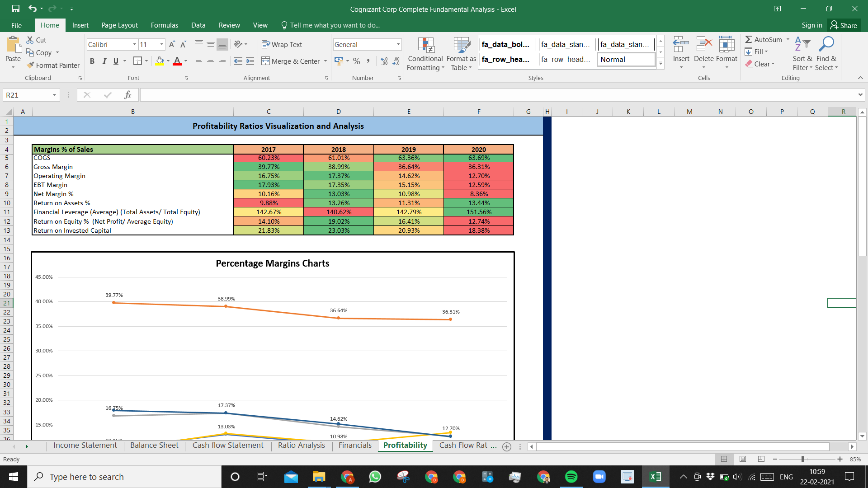Open Find & Select magnifier
Image resolution: width=868 pixels, height=488 pixels.
click(x=826, y=53)
